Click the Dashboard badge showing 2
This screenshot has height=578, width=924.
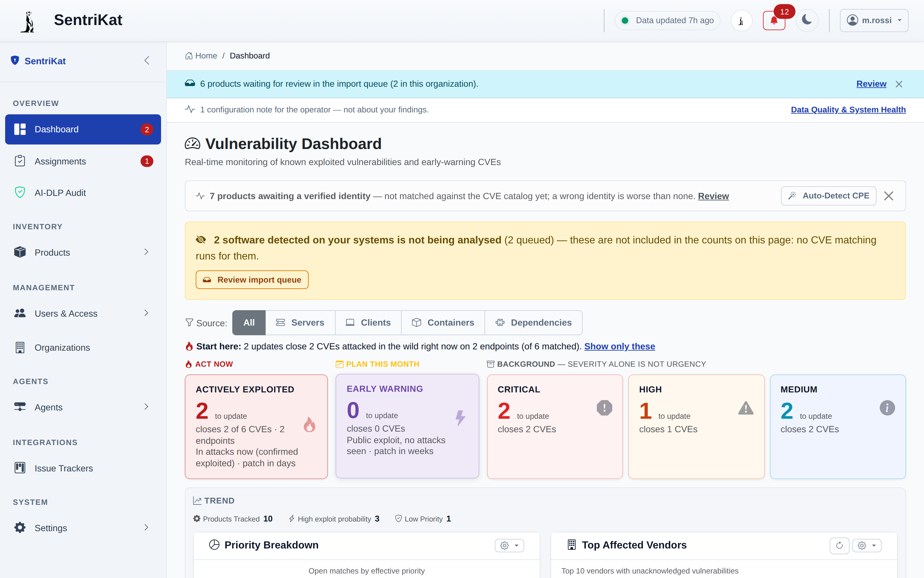(147, 130)
